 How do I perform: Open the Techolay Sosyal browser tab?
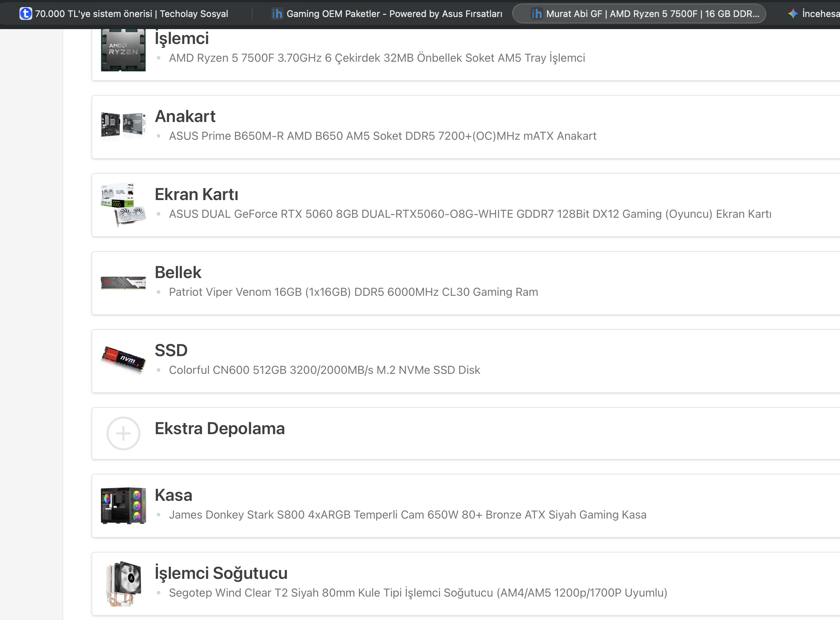pos(124,14)
